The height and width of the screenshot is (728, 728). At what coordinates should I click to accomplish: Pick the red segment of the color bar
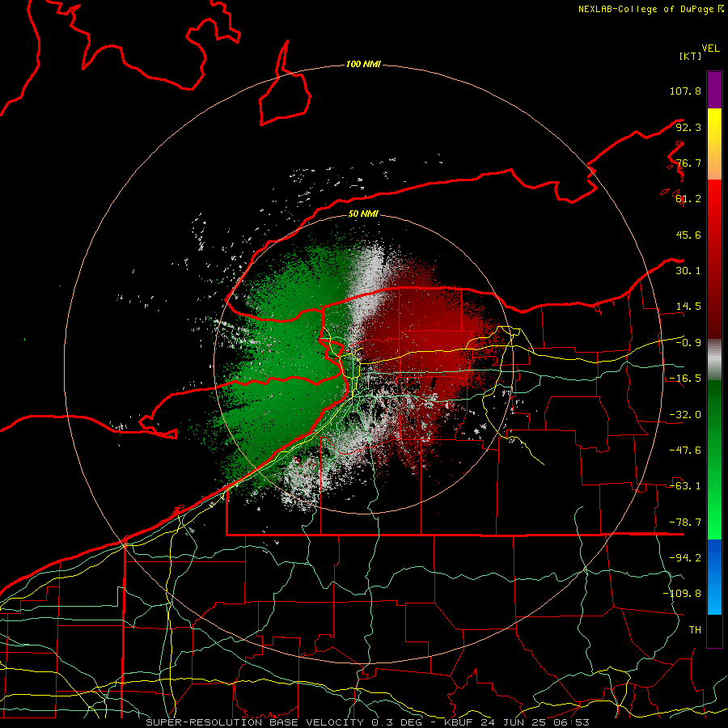tap(714, 259)
